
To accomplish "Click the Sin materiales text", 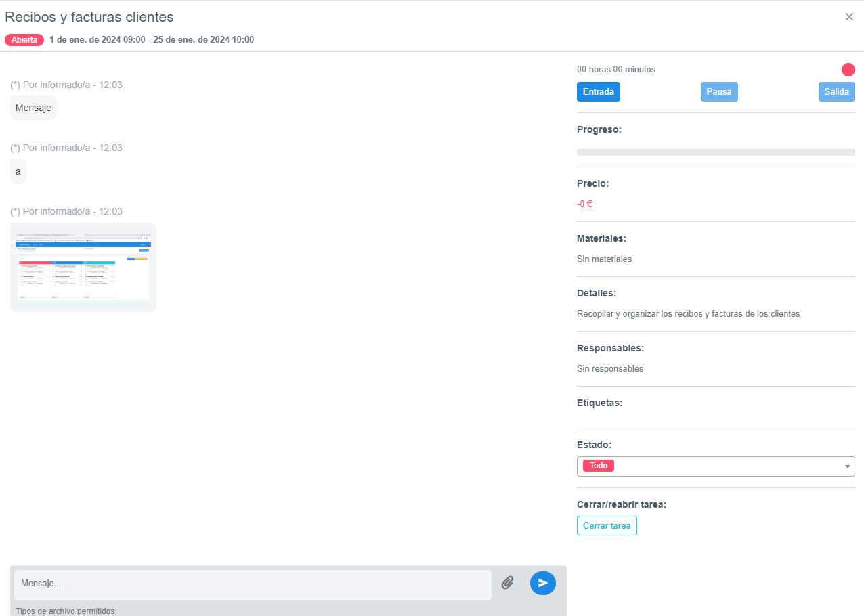I will click(x=604, y=259).
